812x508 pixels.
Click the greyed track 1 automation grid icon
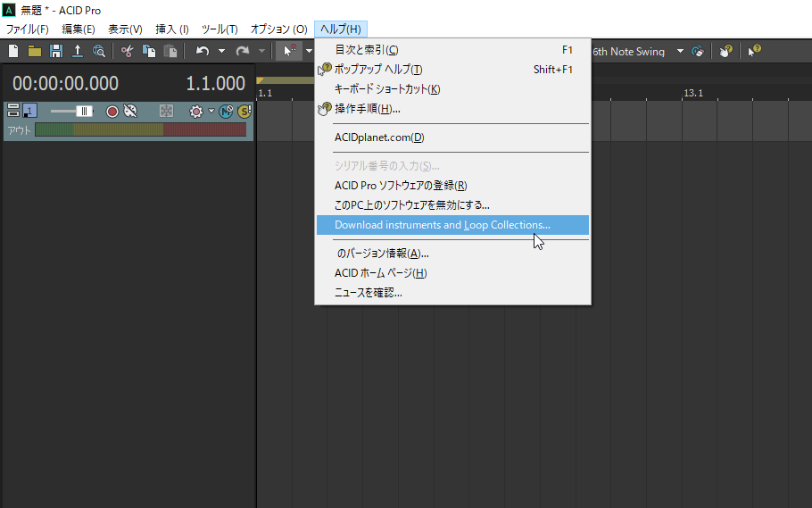click(166, 111)
